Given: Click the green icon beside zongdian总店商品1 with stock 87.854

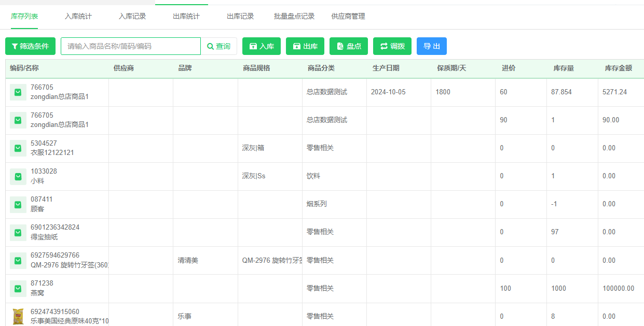Looking at the screenshot, I should pos(18,92).
